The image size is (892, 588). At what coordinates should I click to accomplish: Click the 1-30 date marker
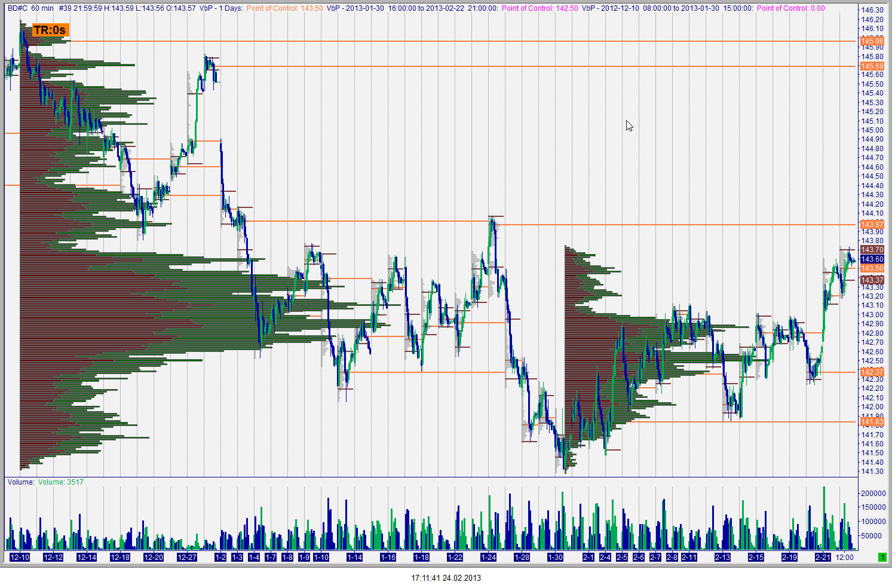click(x=556, y=557)
